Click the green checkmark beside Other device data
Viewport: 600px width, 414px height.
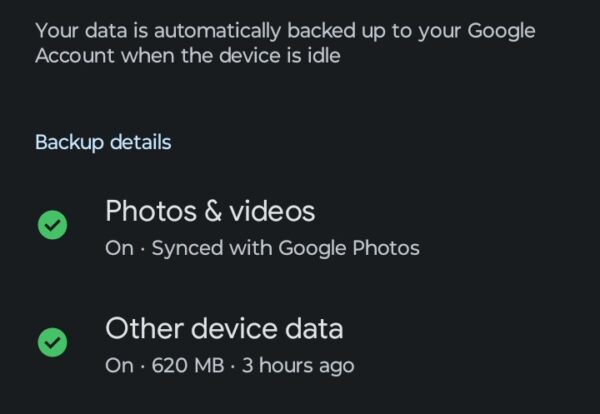(x=52, y=343)
